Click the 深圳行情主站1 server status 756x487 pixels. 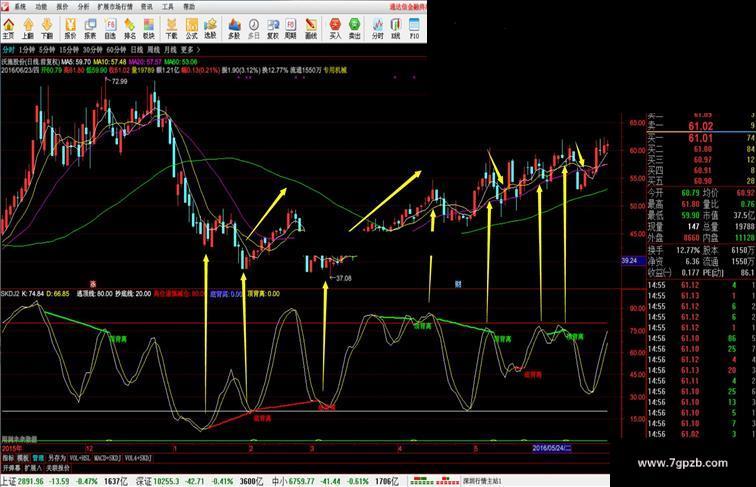(x=482, y=481)
